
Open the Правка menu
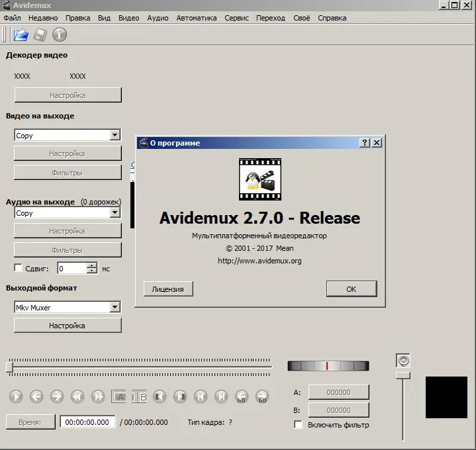(x=77, y=18)
